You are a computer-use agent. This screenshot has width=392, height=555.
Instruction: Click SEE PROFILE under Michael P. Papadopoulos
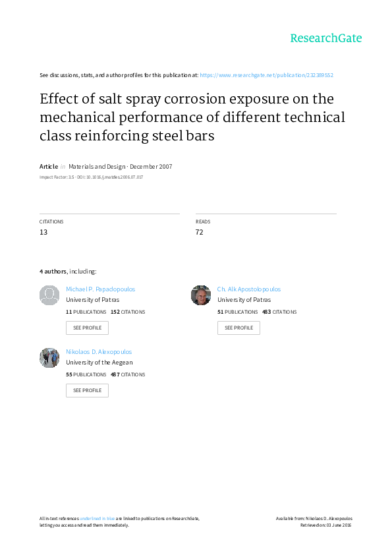pos(87,328)
